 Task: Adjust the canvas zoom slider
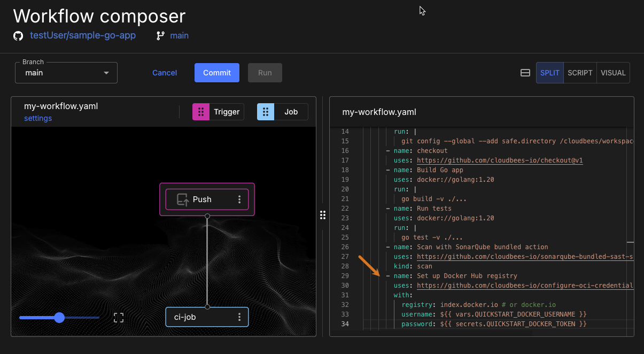[59, 317]
